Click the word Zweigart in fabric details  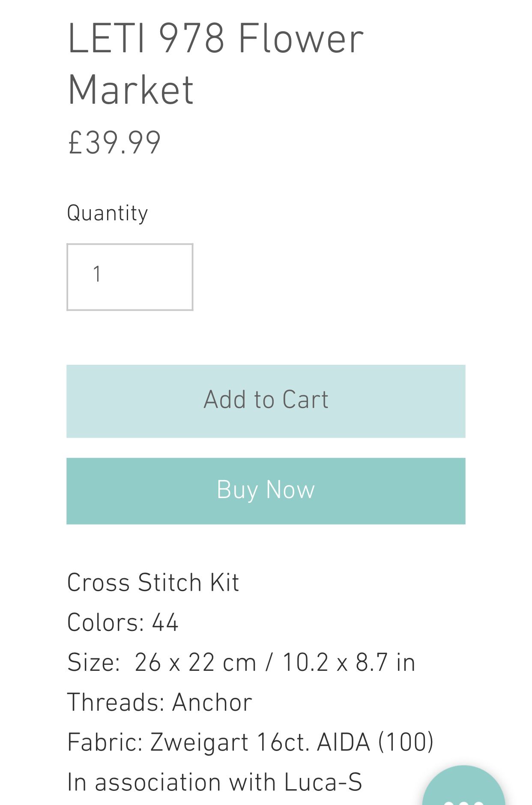point(199,742)
